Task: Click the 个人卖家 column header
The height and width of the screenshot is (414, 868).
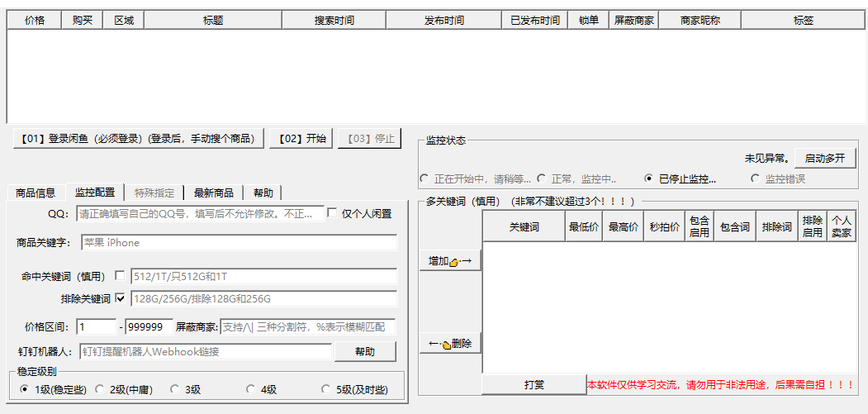Action: click(842, 226)
